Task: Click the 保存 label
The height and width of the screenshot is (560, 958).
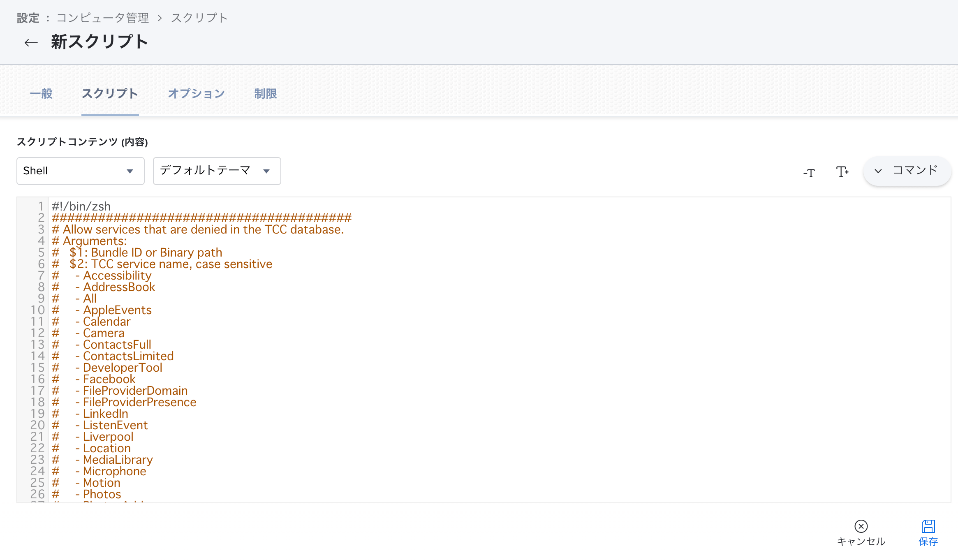Action: point(928,541)
